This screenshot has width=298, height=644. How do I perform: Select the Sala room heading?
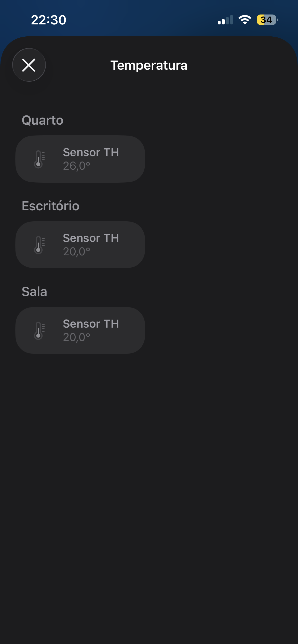point(34,292)
